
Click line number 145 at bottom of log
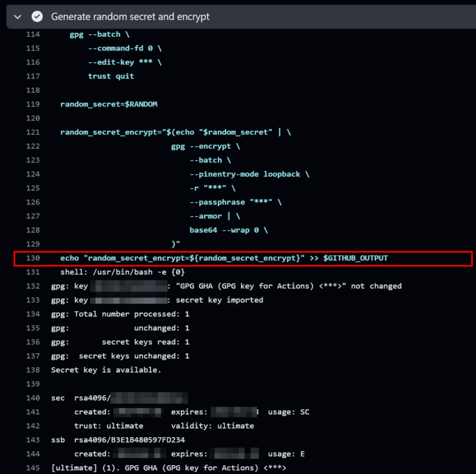click(33, 468)
